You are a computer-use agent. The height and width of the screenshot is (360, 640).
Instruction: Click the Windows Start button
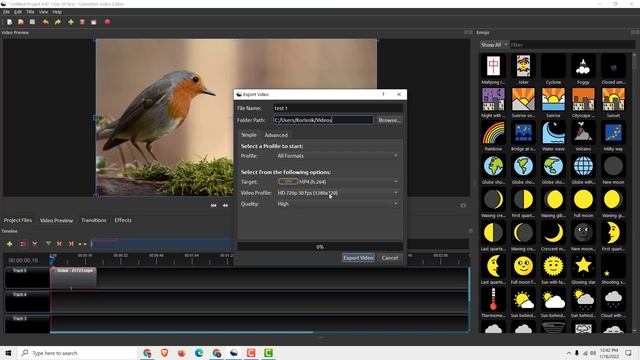[8, 353]
